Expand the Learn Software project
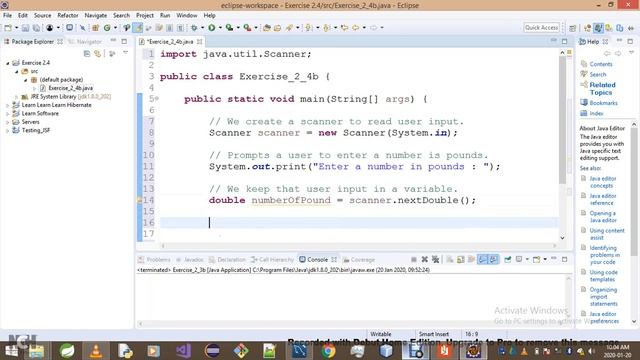This screenshot has width=640, height=360. click(7, 113)
